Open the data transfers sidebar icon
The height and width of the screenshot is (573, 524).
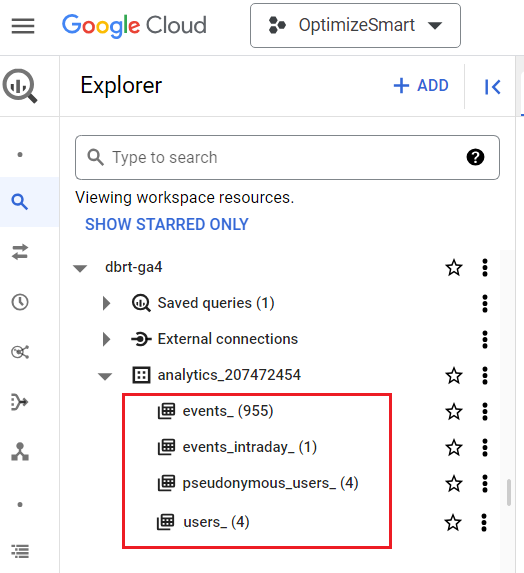pyautogui.click(x=20, y=252)
